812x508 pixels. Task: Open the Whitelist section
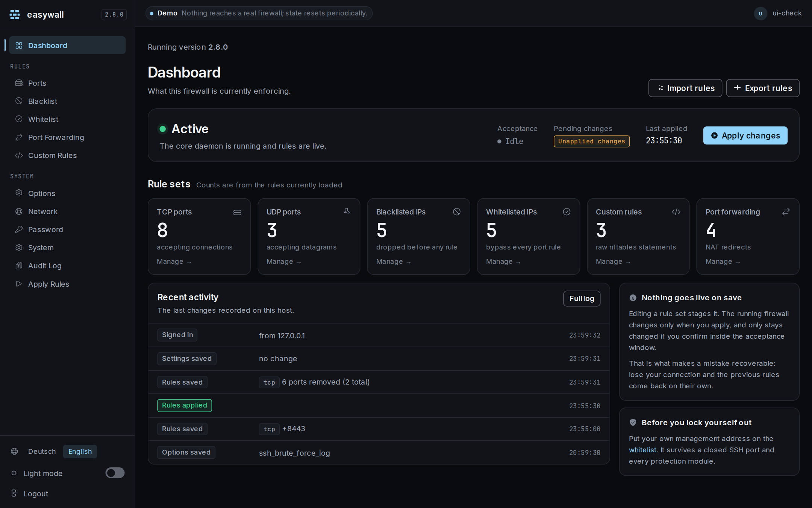67,119
